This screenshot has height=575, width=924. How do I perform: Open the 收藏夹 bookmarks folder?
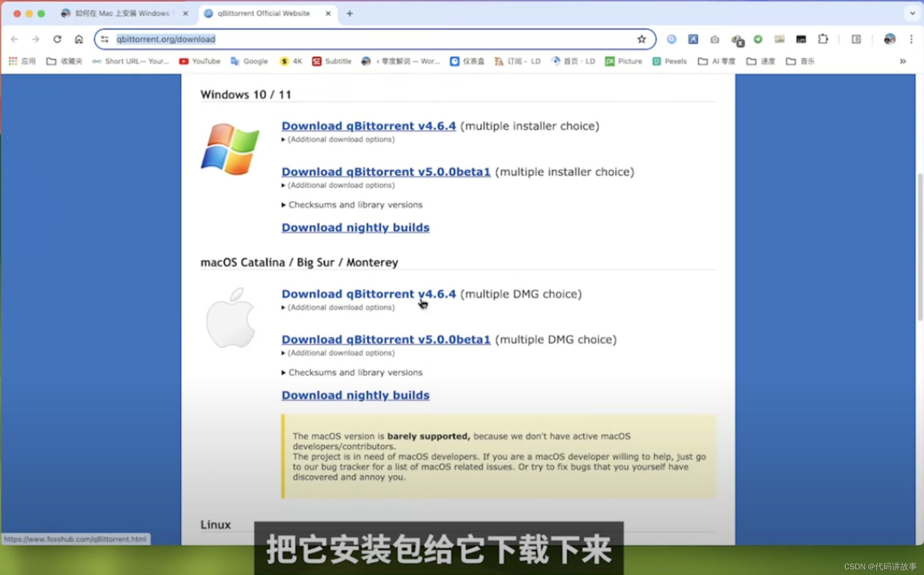(x=64, y=61)
